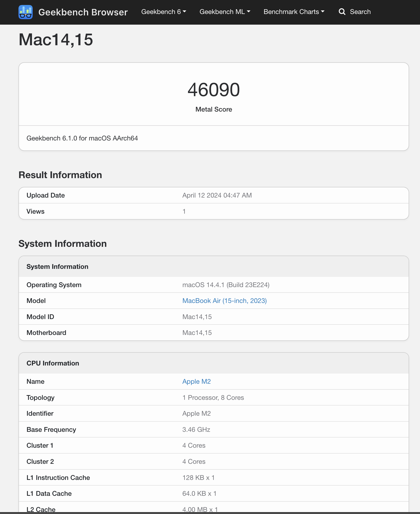420x514 pixels.
Task: Click the Operating System value macOS 14.4.1
Action: (x=226, y=285)
